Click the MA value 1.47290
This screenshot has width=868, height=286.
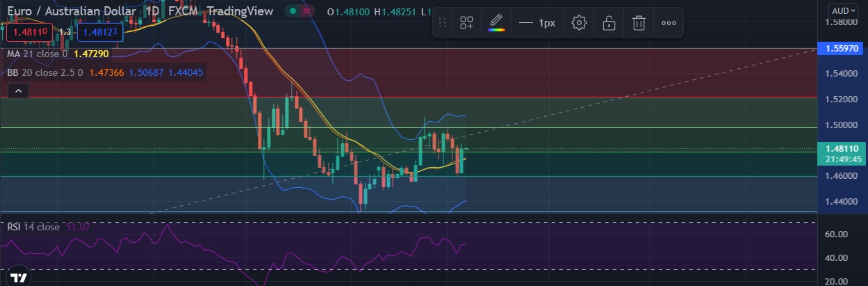pyautogui.click(x=92, y=54)
